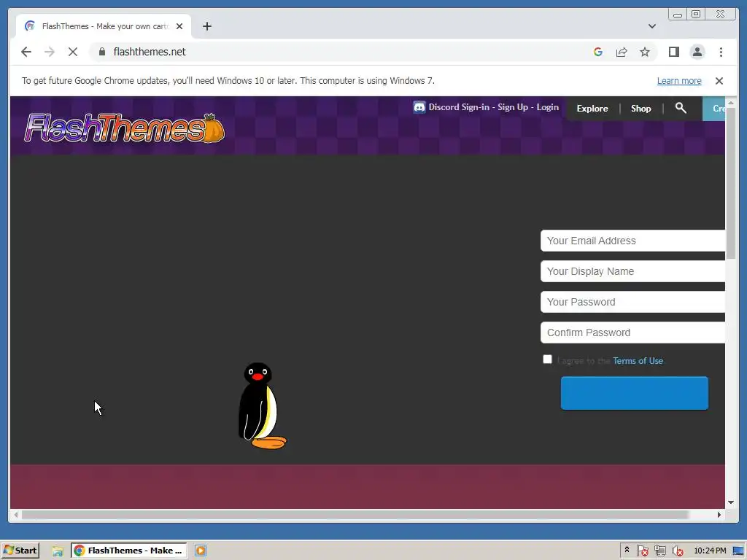Open the Explore menu

coord(592,109)
